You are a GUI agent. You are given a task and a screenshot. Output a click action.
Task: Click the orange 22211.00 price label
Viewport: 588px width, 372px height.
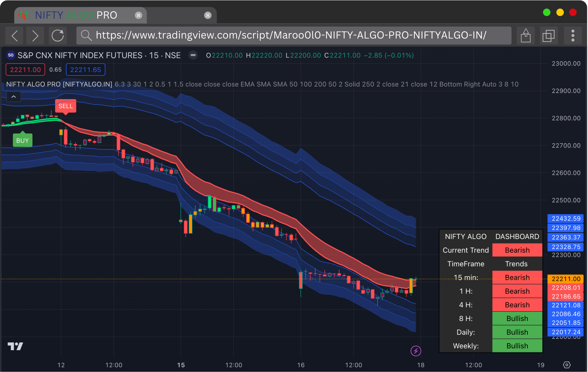point(566,279)
